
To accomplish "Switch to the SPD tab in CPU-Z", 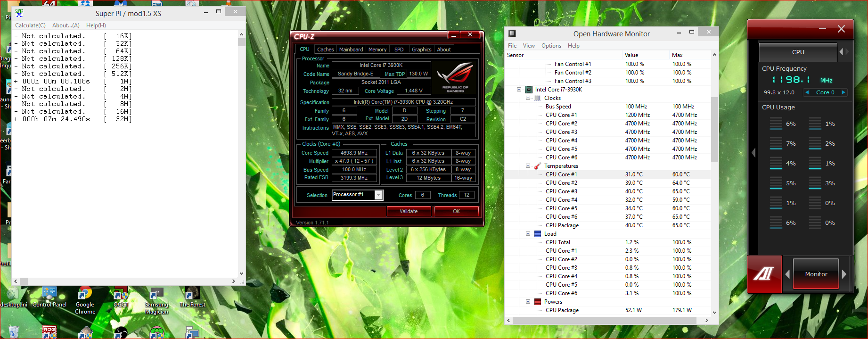I will [399, 50].
